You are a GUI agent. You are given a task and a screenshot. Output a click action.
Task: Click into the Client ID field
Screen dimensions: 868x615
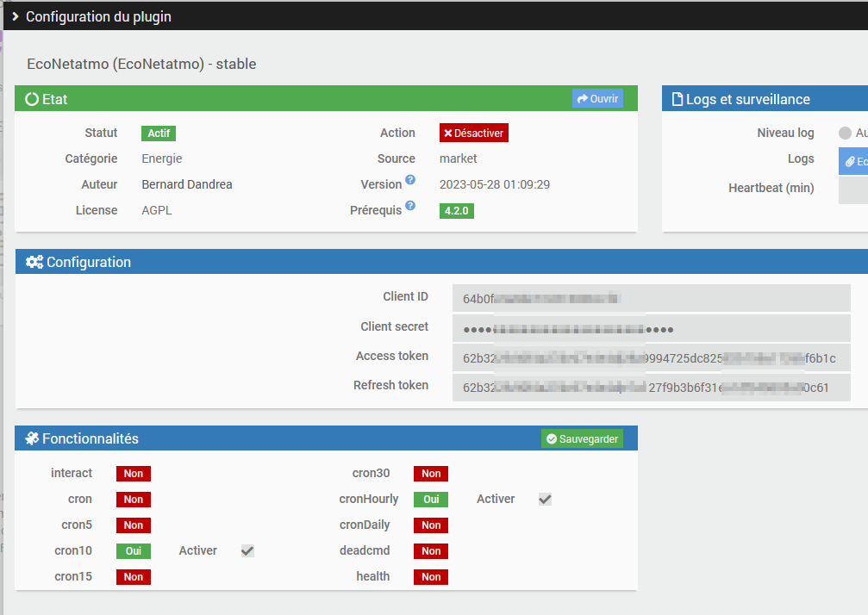click(651, 299)
